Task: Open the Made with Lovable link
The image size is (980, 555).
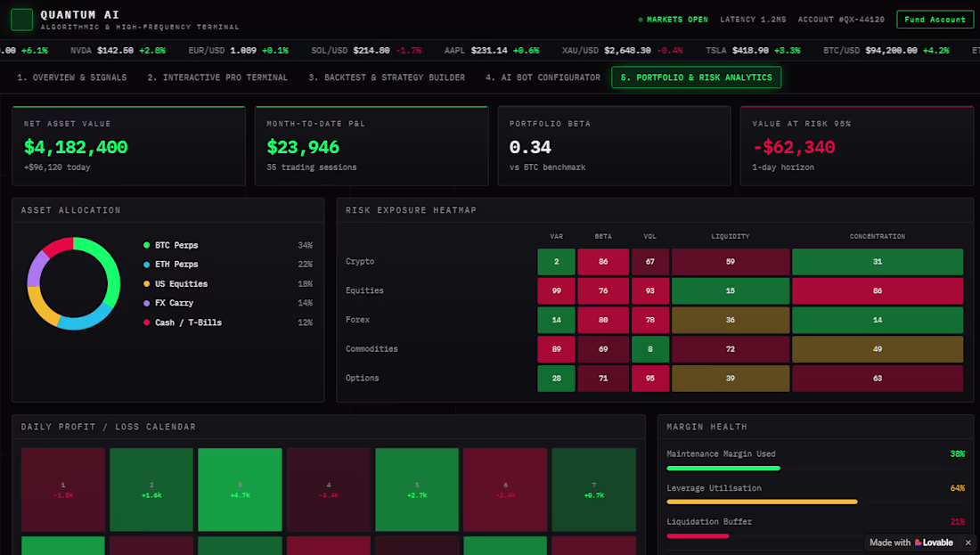Action: point(911,543)
